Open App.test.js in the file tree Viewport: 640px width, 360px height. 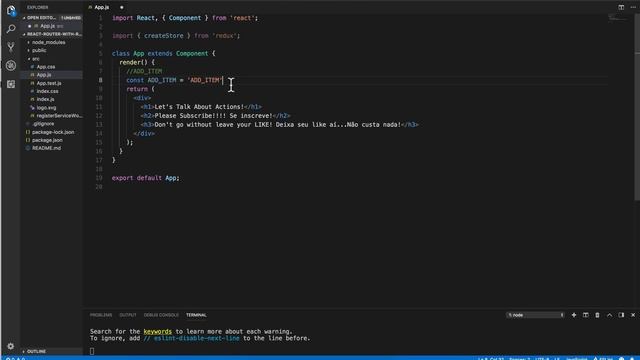49,83
